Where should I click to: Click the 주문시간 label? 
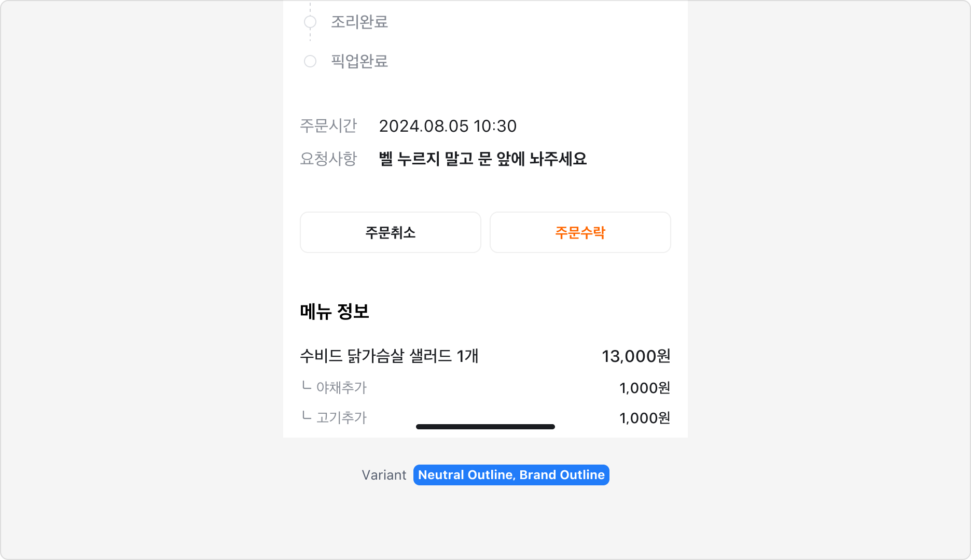(x=328, y=125)
